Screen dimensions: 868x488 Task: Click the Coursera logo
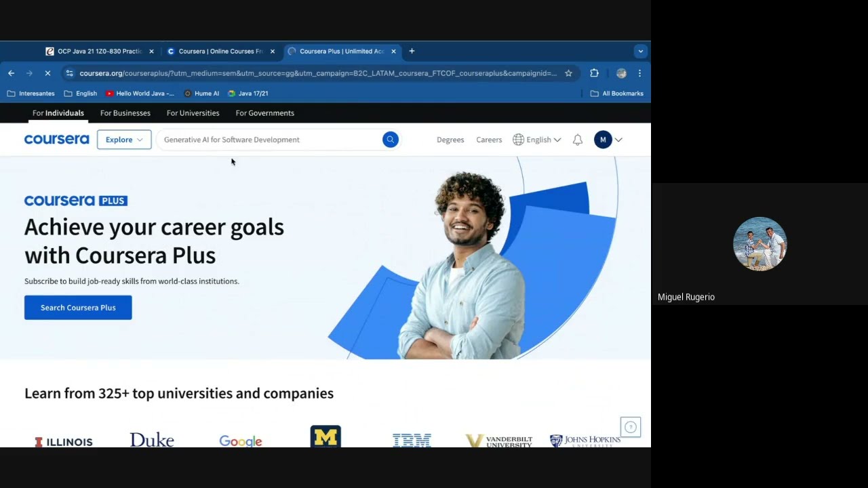pyautogui.click(x=56, y=140)
